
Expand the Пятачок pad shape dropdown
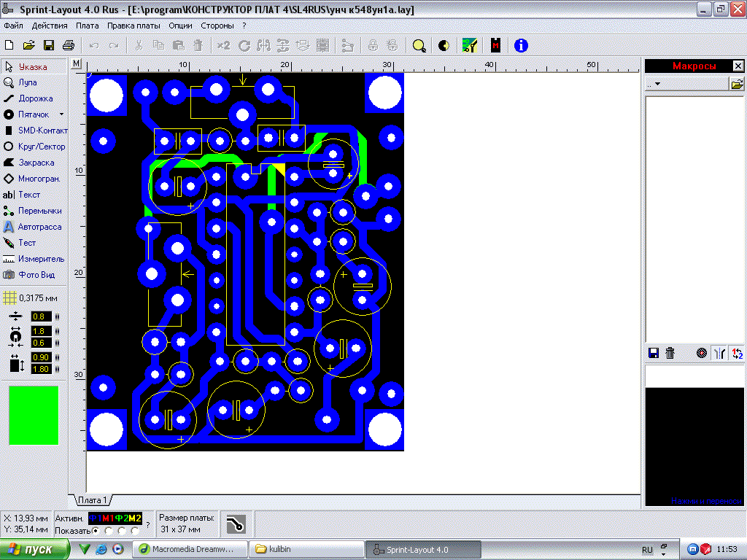point(61,114)
